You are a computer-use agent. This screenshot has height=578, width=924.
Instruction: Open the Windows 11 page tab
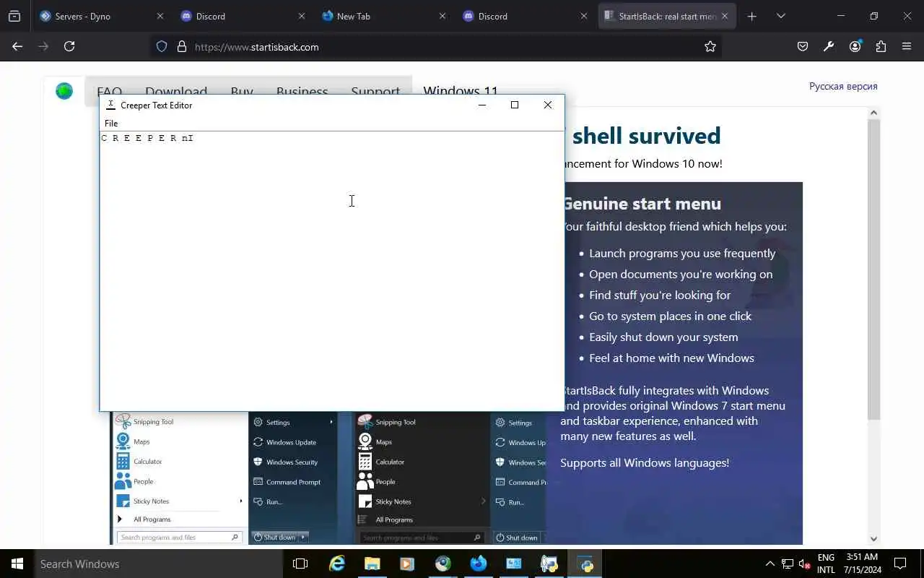click(x=461, y=91)
